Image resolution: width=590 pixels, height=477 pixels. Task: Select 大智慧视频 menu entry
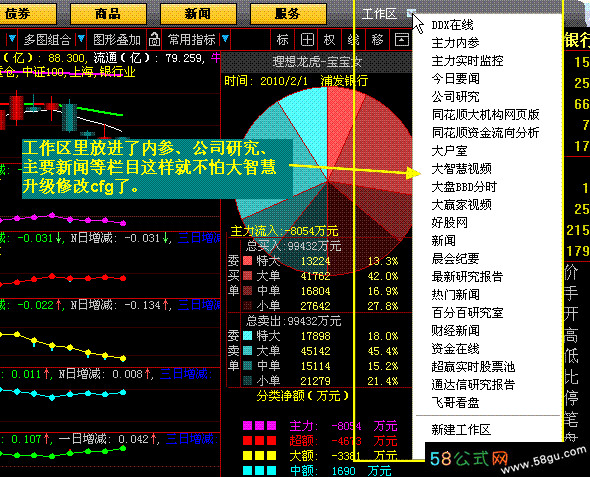pos(461,169)
